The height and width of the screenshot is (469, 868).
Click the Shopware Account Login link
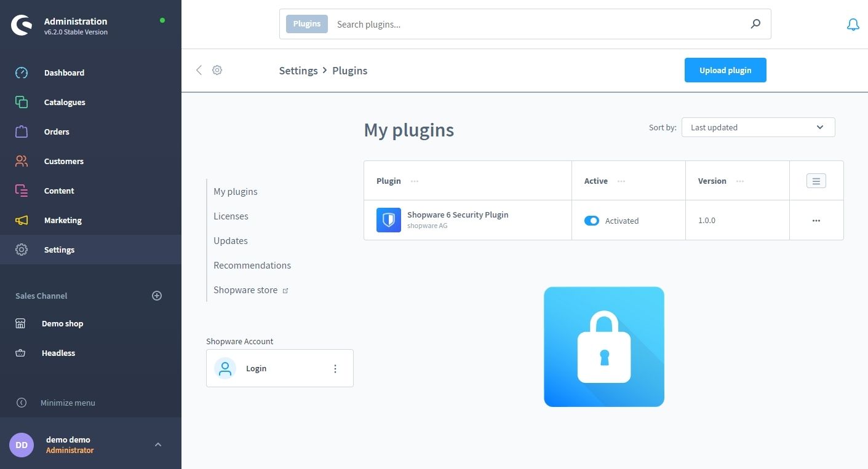click(256, 368)
